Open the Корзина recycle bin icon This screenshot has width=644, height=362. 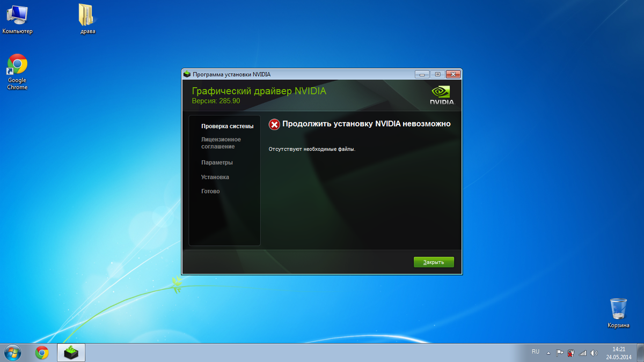pyautogui.click(x=618, y=313)
